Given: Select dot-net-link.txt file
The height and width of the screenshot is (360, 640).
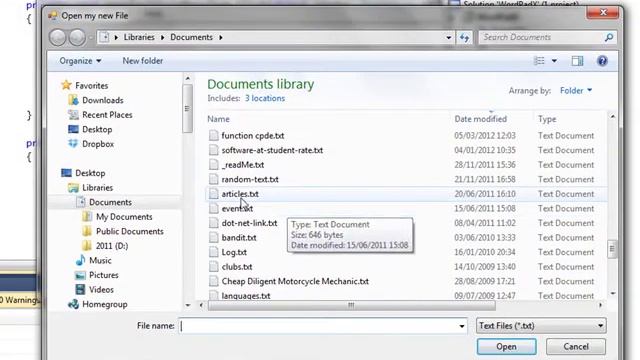Looking at the screenshot, I should 249,223.
